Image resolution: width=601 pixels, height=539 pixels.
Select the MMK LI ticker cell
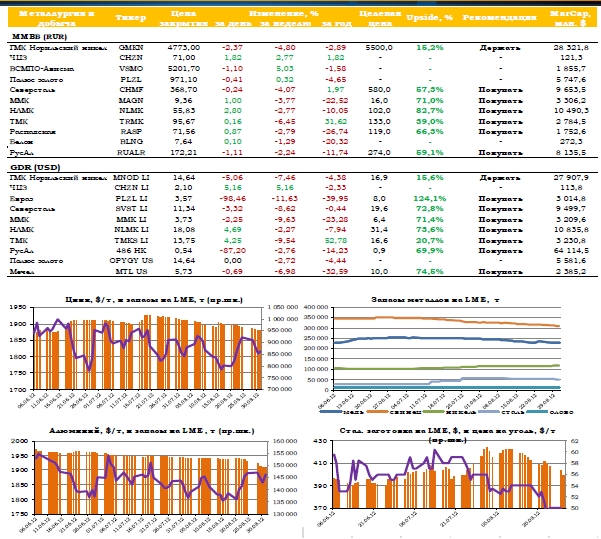(131, 220)
